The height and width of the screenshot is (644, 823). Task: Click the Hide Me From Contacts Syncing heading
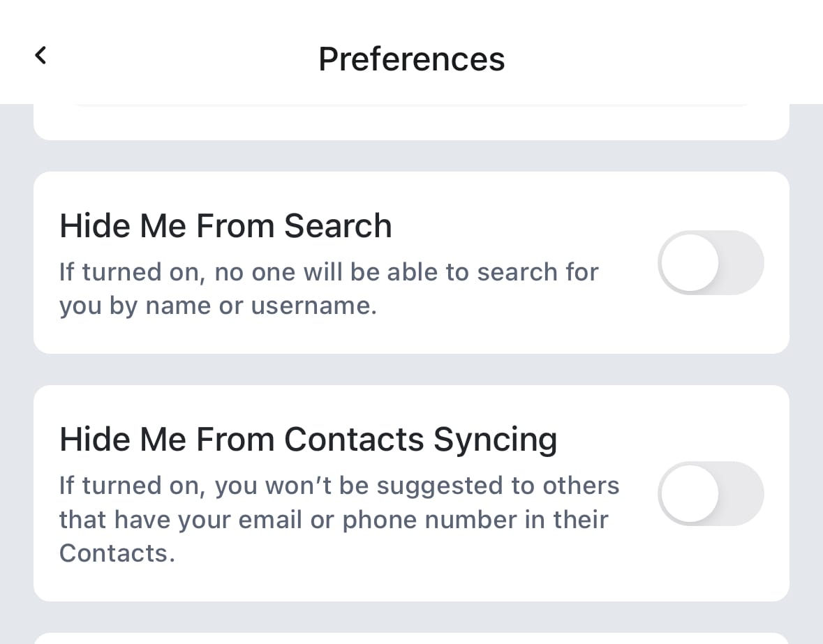308,440
